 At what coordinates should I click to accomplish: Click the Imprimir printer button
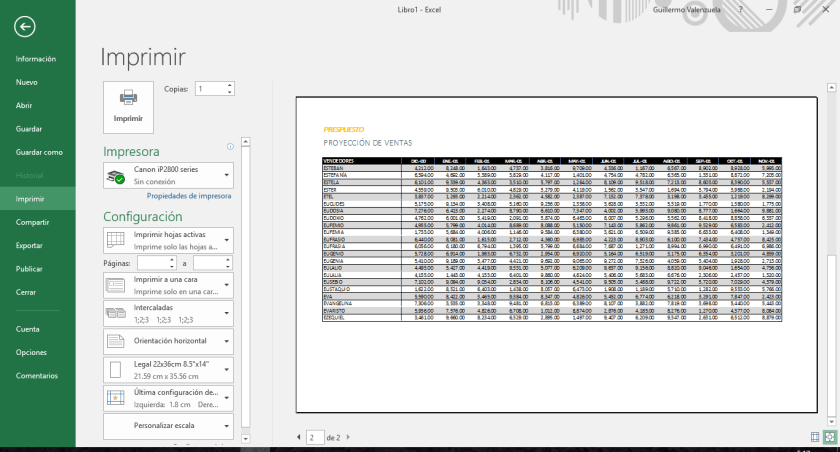pyautogui.click(x=128, y=105)
